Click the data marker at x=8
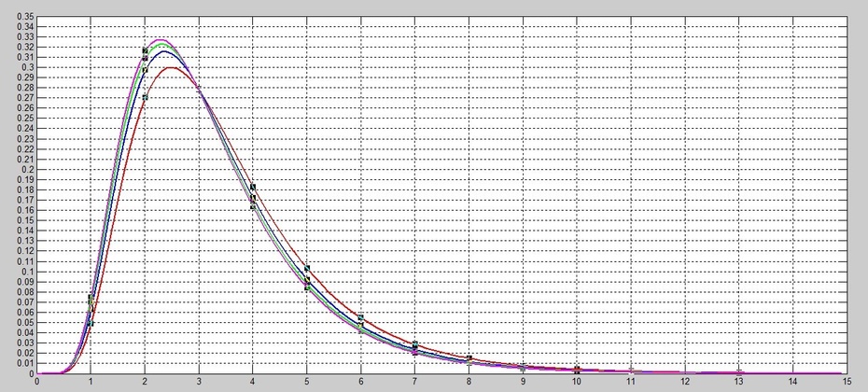This screenshot has width=868, height=392. pyautogui.click(x=469, y=359)
